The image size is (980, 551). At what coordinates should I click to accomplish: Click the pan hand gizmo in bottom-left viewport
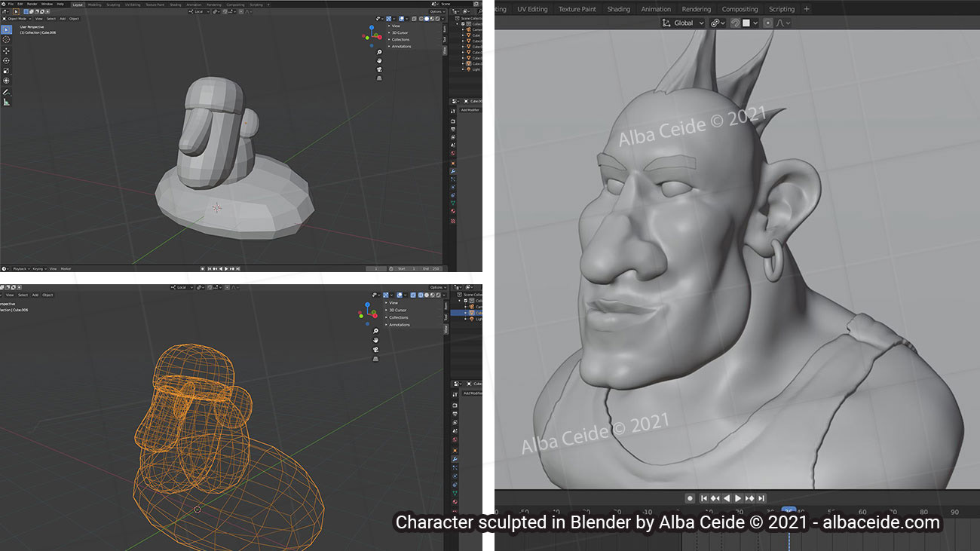(x=375, y=340)
